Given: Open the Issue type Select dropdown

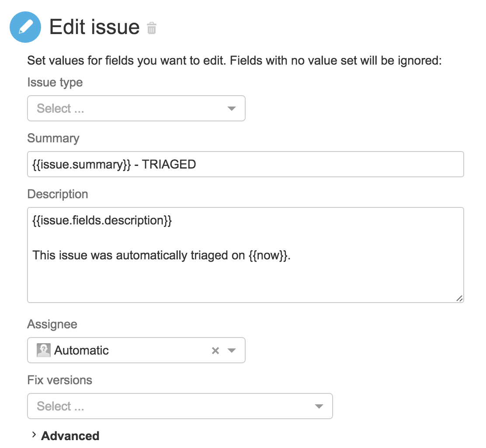Looking at the screenshot, I should tap(131, 109).
